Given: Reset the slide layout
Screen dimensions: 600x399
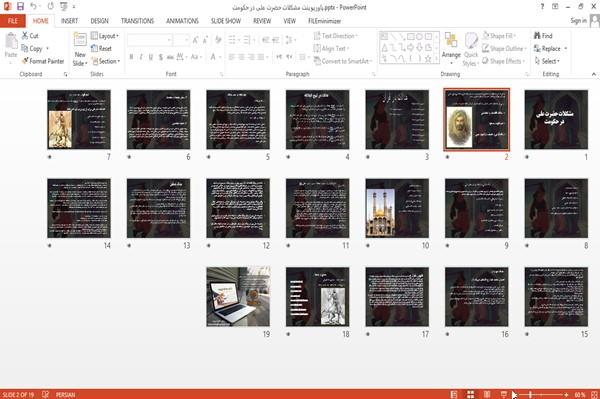Looking at the screenshot, I should [x=101, y=49].
